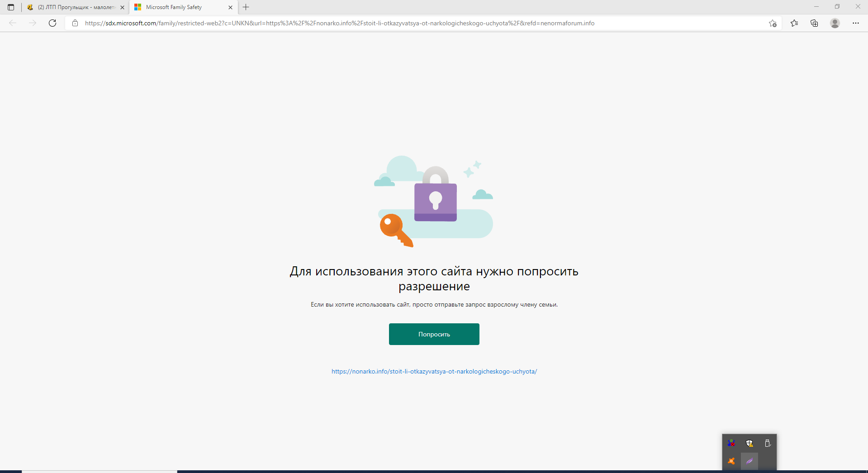The image size is (868, 473).
Task: Open the tab actions menu icon
Action: point(11,7)
